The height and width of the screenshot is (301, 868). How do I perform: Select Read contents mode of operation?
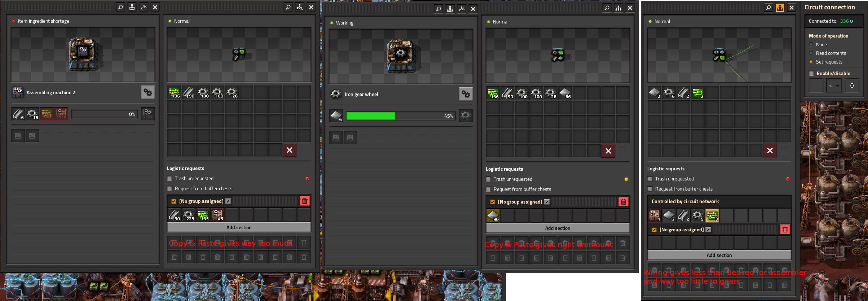pyautogui.click(x=811, y=53)
